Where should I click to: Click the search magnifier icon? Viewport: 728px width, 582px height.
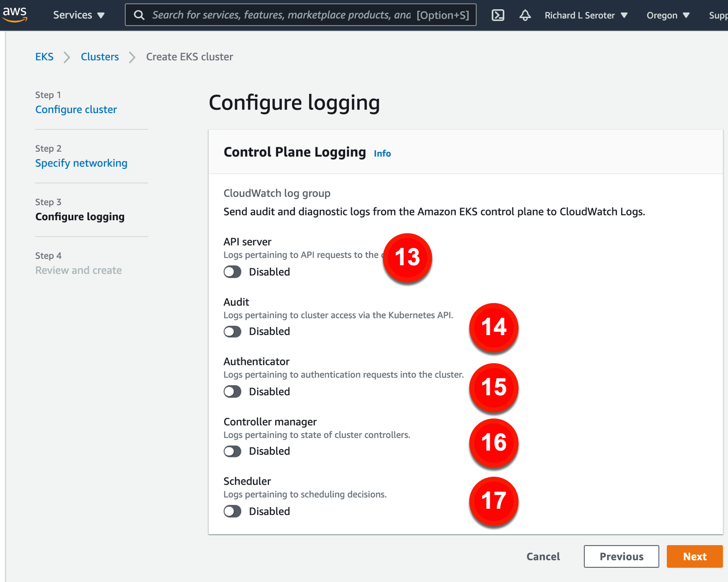point(139,15)
